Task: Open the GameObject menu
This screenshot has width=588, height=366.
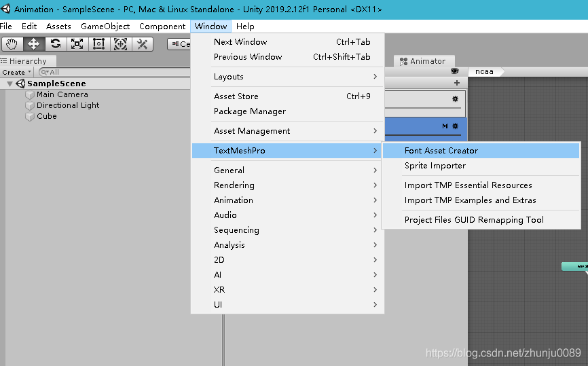Action: (x=105, y=26)
